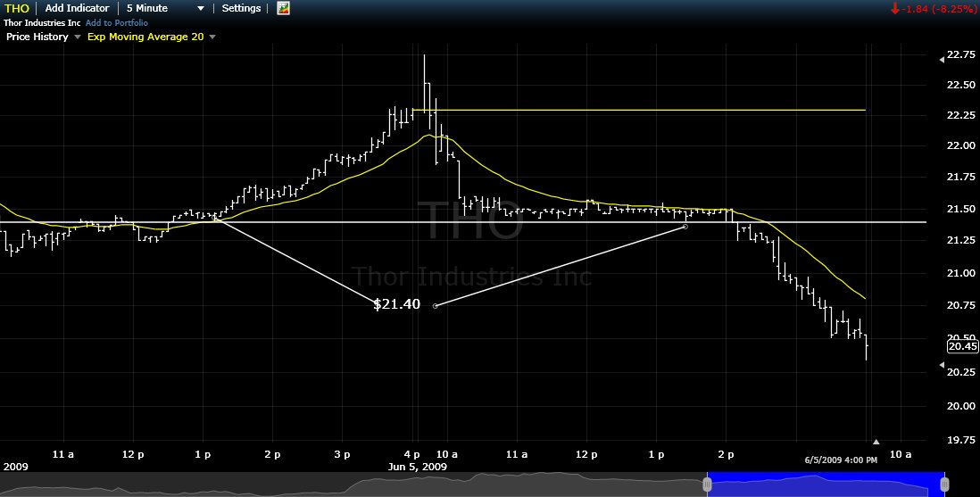Image resolution: width=980 pixels, height=497 pixels.
Task: Click the 4 p time axis label
Action: tap(411, 454)
